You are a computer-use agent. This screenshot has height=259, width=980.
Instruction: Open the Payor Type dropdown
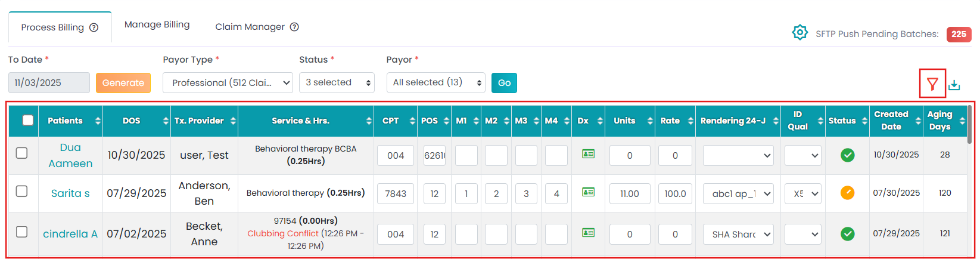click(x=228, y=83)
